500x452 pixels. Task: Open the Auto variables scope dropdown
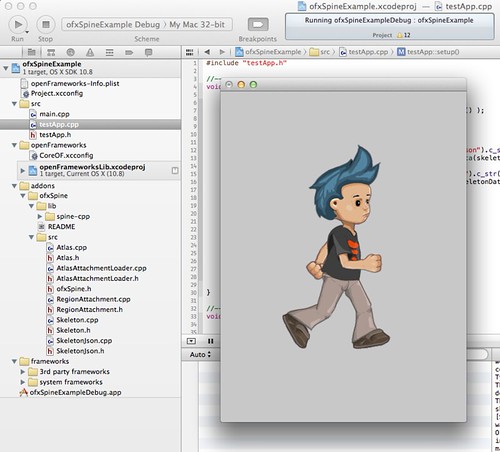click(200, 355)
